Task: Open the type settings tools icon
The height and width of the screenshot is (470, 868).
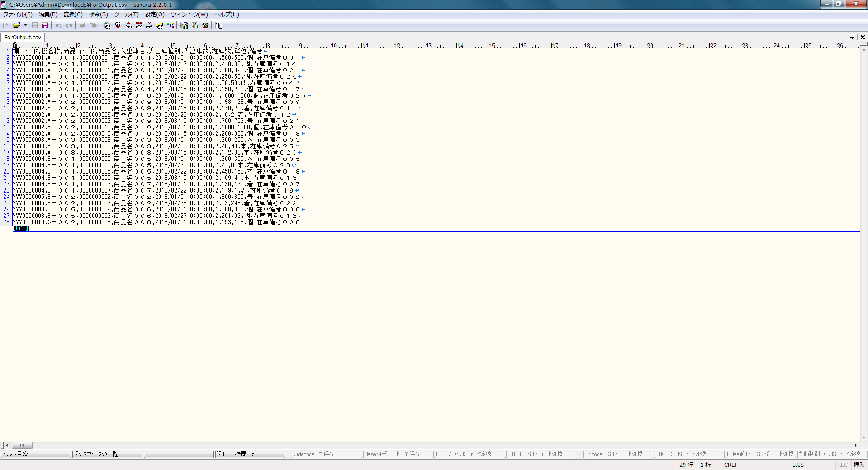Action: tap(195, 26)
